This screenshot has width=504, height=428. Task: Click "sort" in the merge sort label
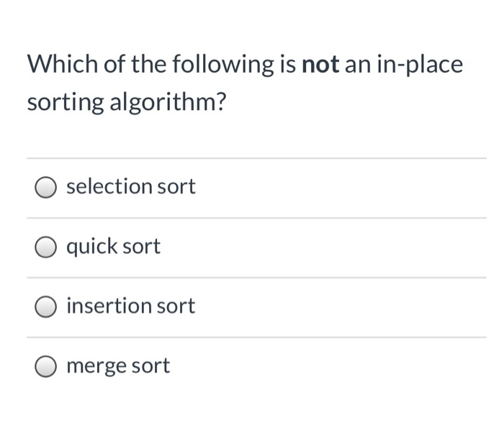[151, 366]
